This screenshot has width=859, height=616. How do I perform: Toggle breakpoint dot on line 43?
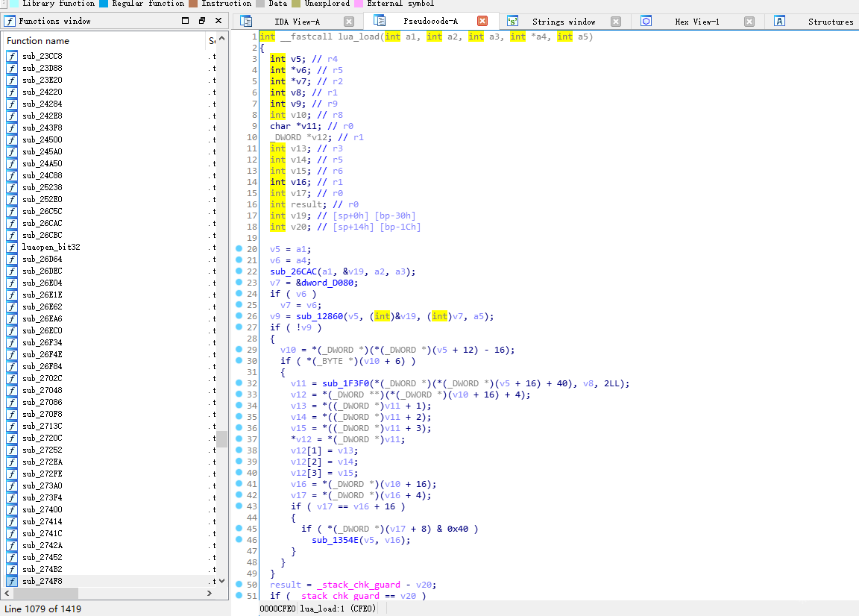coord(239,506)
